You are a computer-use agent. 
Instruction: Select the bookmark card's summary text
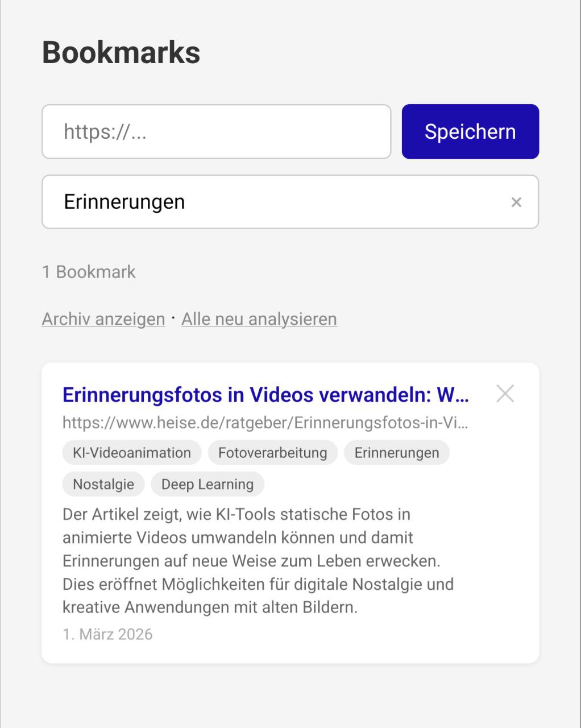[256, 560]
